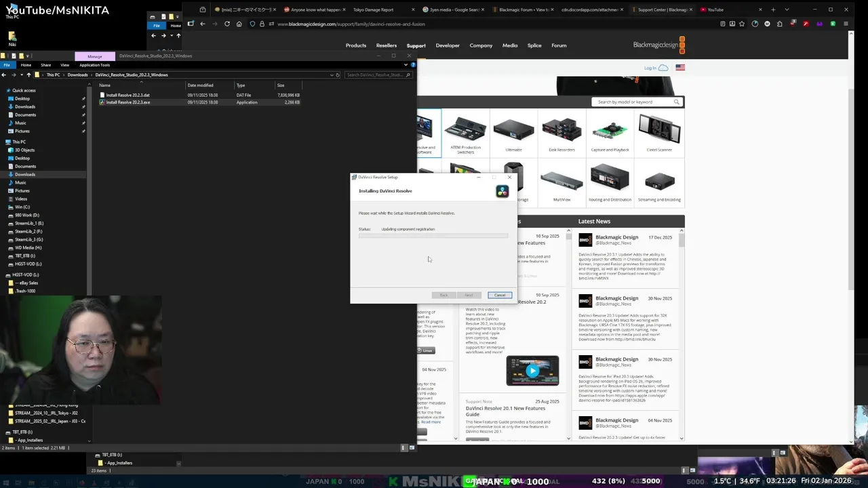Select Cintel Scanner product family
Image resolution: width=868 pixels, height=488 pixels.
(659, 134)
